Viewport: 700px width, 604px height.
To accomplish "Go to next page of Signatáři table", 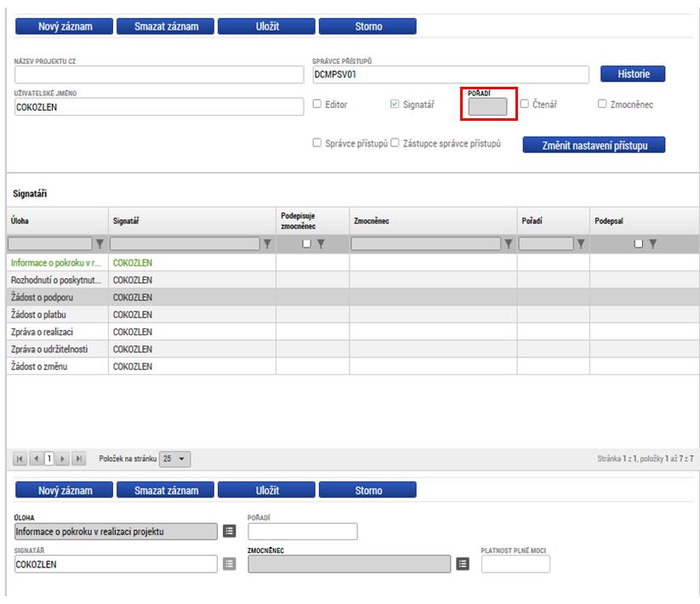I will 62,459.
